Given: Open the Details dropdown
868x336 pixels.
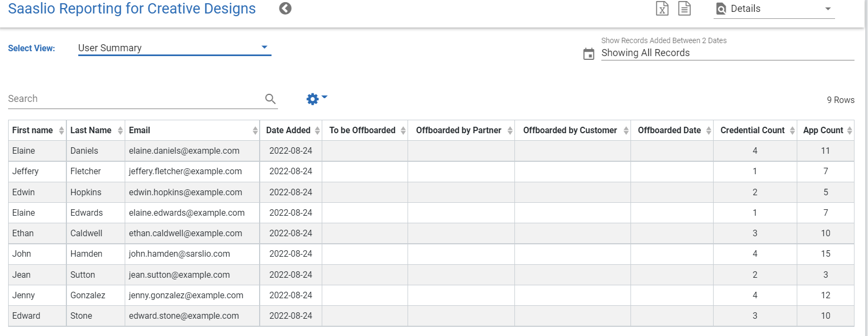Looking at the screenshot, I should click(774, 9).
